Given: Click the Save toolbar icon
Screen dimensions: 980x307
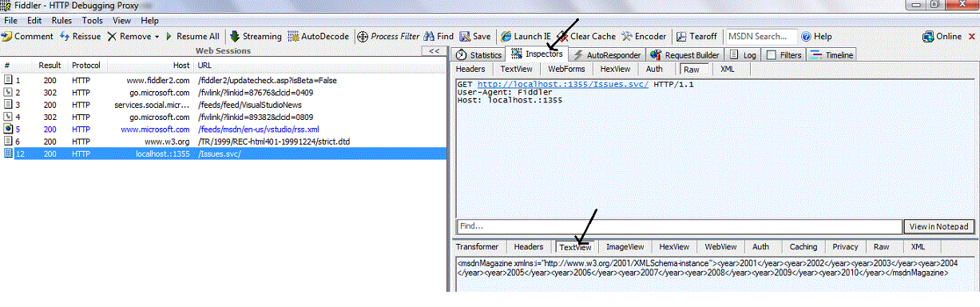Looking at the screenshot, I should coord(464,37).
